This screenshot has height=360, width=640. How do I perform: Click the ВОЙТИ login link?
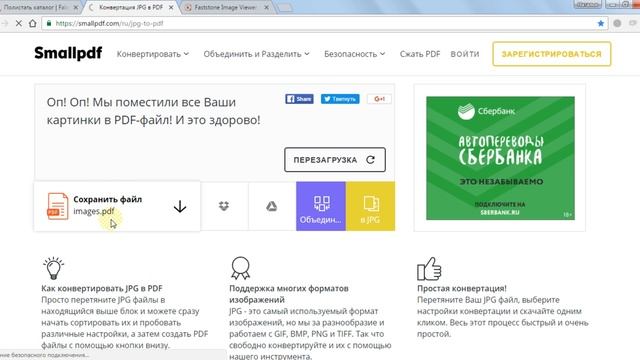(464, 54)
